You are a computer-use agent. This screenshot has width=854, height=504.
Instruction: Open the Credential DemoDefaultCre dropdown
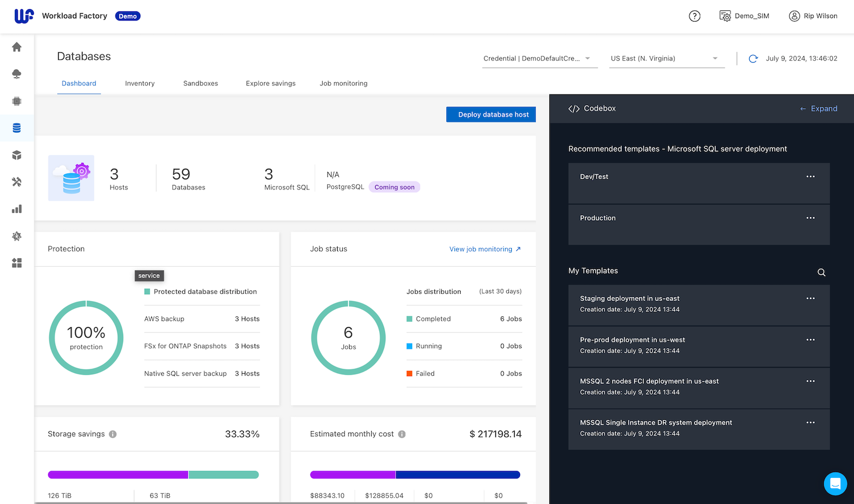(x=539, y=58)
